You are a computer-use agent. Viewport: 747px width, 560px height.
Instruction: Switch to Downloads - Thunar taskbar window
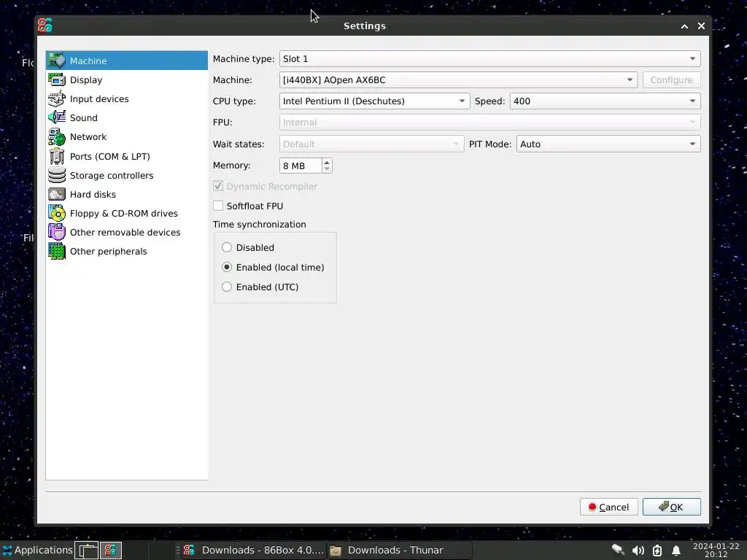click(399, 550)
